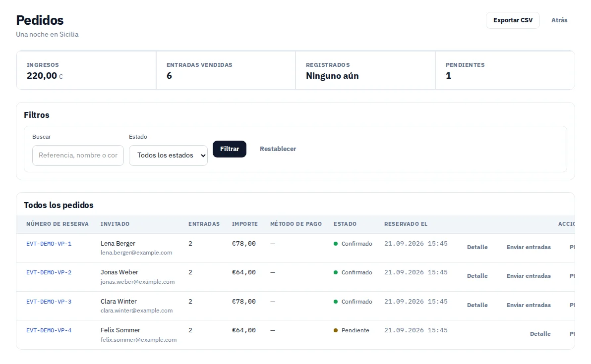This screenshot has height=364, width=591.
Task: Click the event subtitle 'Una noche en Sicilia'
Action: 47,34
